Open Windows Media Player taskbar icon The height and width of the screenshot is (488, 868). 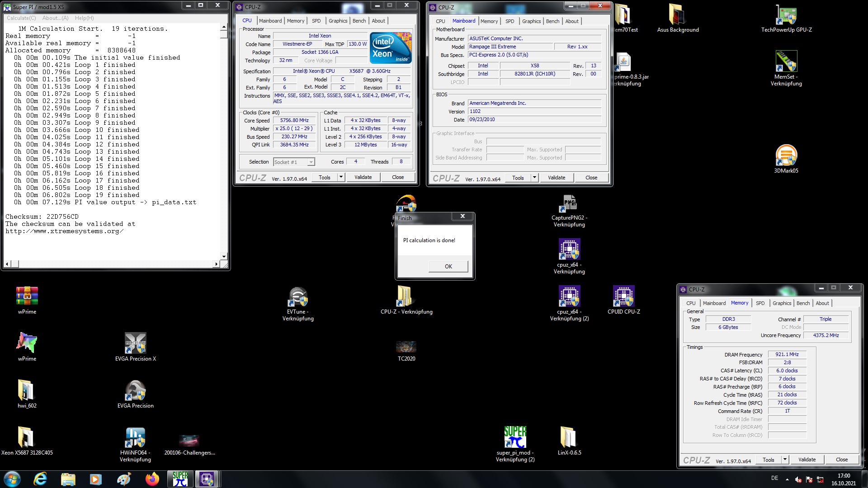pos(96,479)
